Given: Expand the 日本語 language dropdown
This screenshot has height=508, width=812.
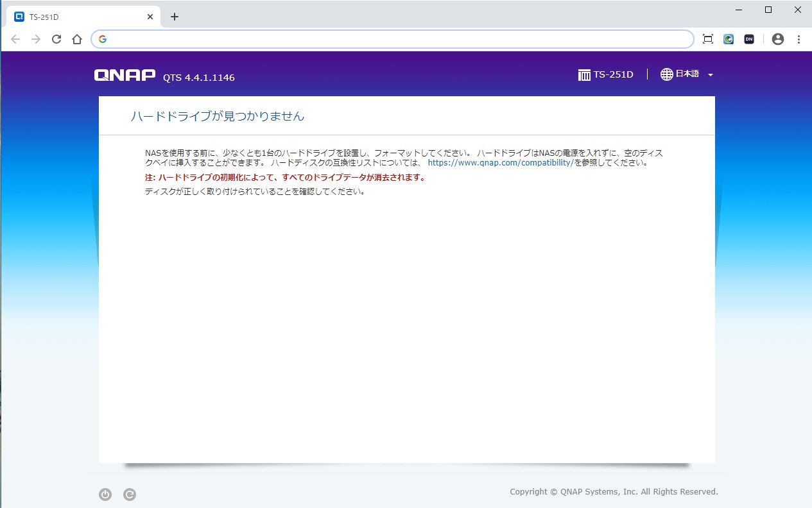Looking at the screenshot, I should coord(710,75).
